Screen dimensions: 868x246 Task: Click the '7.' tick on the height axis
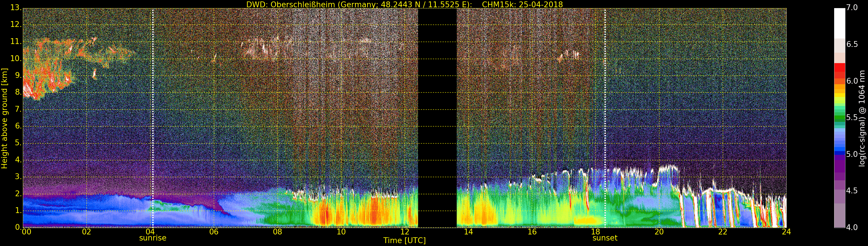18,109
